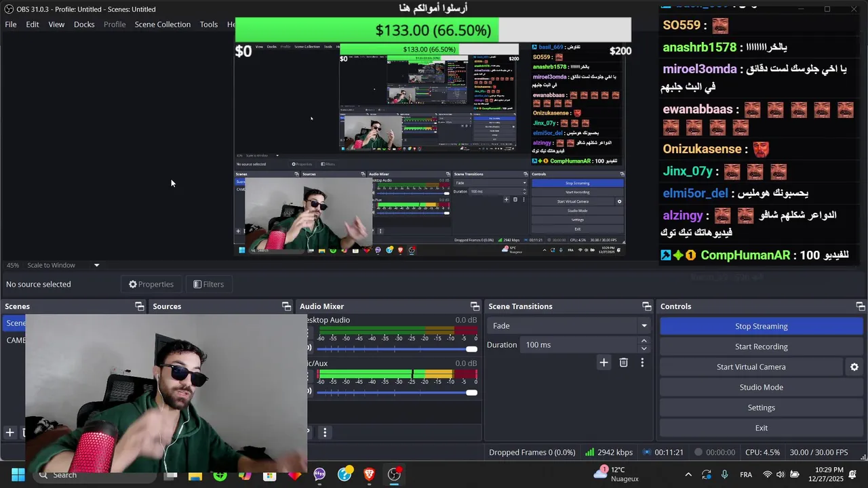Float the Audio Mixer dock panel
868x488 pixels.
click(475, 306)
